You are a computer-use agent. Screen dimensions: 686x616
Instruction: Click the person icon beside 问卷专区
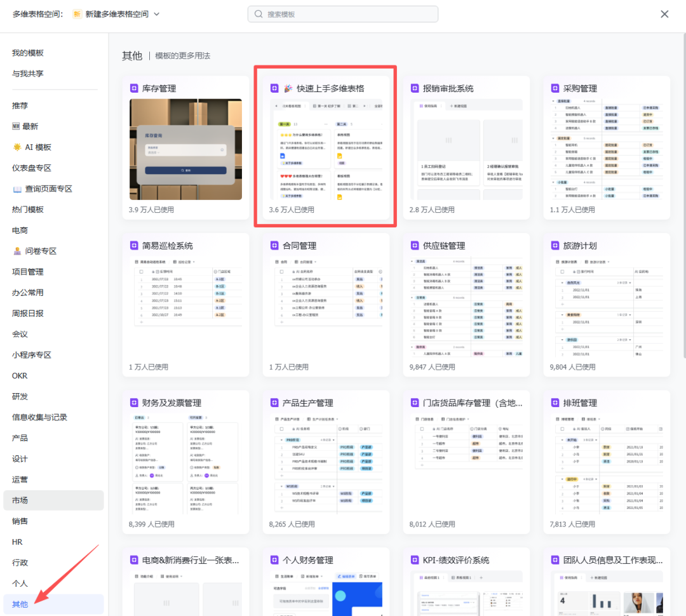coord(17,251)
